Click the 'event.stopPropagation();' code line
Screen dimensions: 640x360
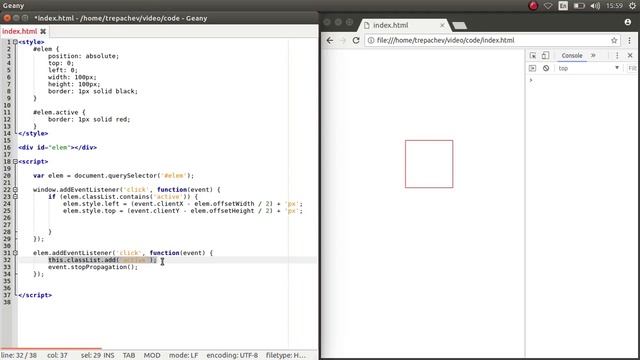click(93, 267)
